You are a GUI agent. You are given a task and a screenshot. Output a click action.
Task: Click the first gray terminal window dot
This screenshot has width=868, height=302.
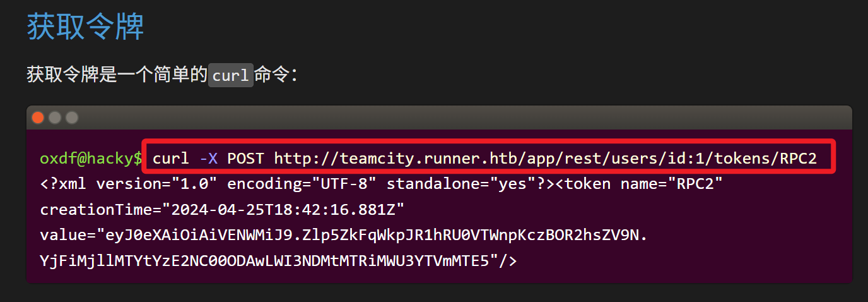pos(55,118)
